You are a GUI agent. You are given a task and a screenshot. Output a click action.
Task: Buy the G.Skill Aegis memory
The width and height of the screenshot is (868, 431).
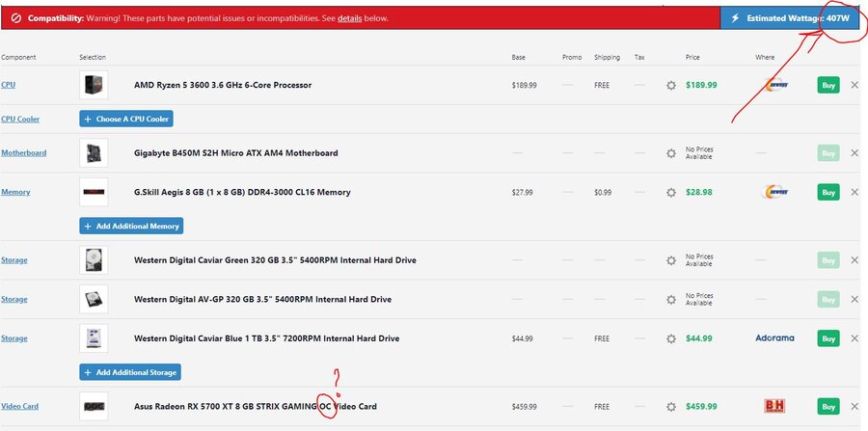tap(828, 192)
